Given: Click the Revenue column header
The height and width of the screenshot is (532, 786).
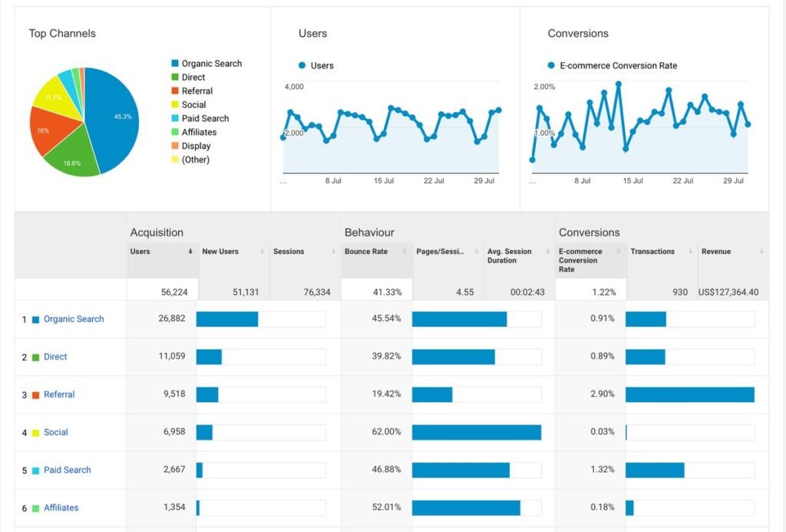Looking at the screenshot, I should click(716, 252).
